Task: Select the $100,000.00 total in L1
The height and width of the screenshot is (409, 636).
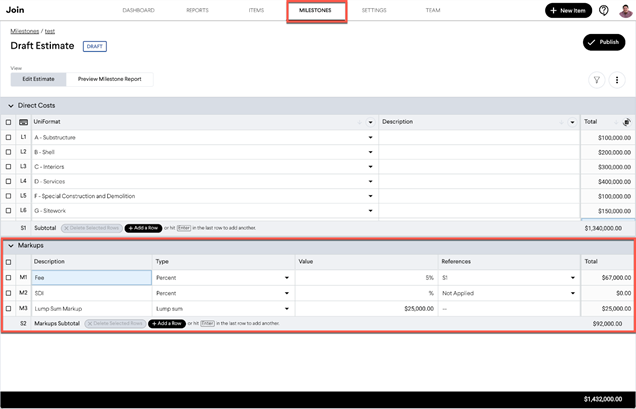Action: [614, 138]
